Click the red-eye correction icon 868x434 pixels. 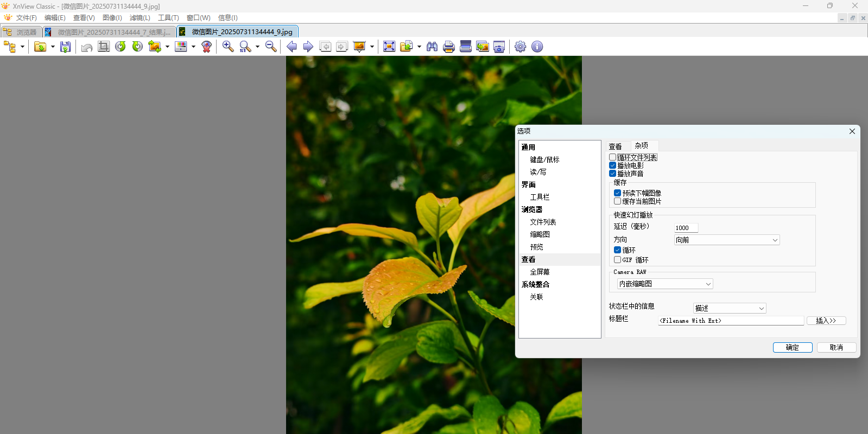coord(206,47)
